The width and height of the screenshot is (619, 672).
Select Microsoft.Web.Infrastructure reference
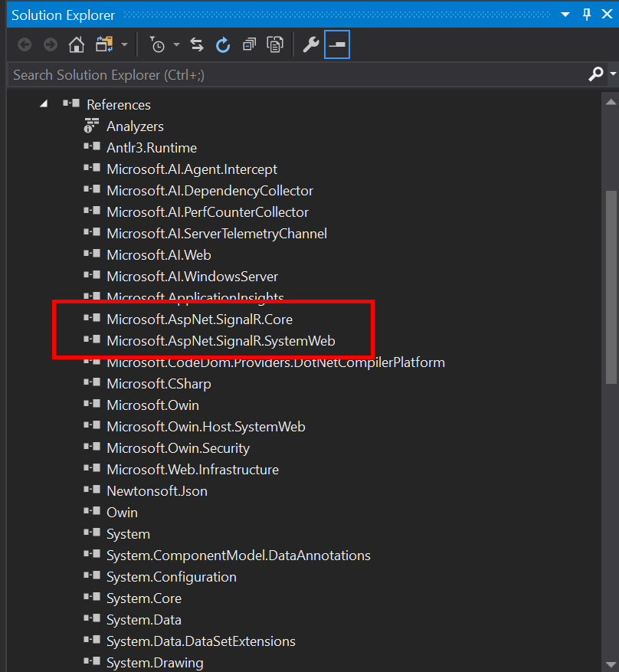(x=192, y=470)
